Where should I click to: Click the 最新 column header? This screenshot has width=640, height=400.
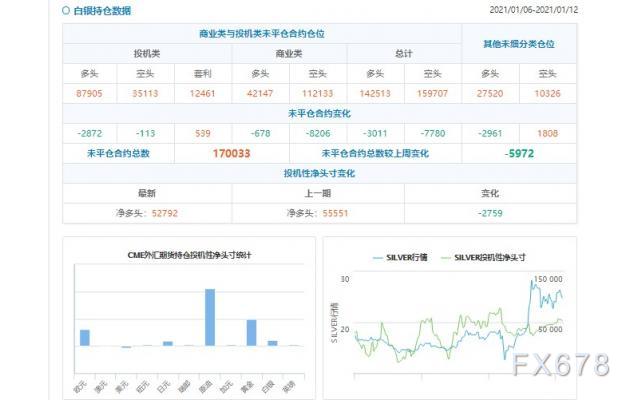147,193
